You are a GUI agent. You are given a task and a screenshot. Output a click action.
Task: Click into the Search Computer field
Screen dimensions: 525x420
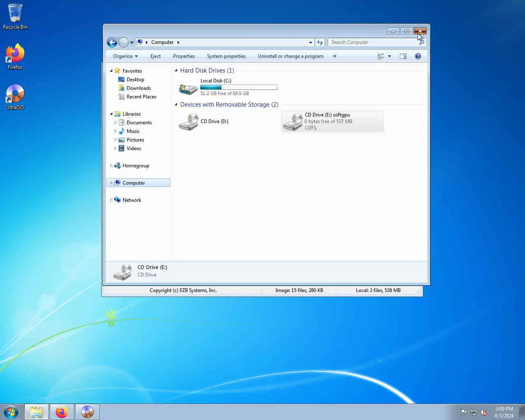tap(372, 42)
